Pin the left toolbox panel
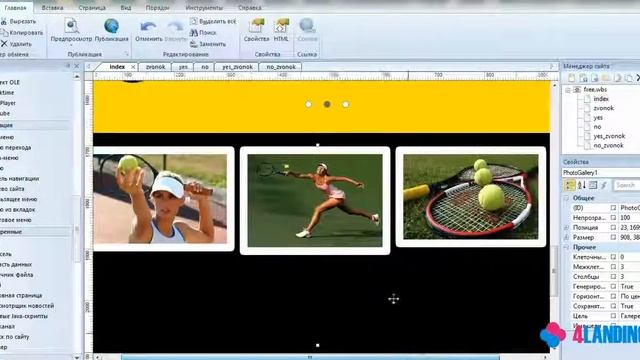This screenshot has width=640, height=360. tap(68, 66)
